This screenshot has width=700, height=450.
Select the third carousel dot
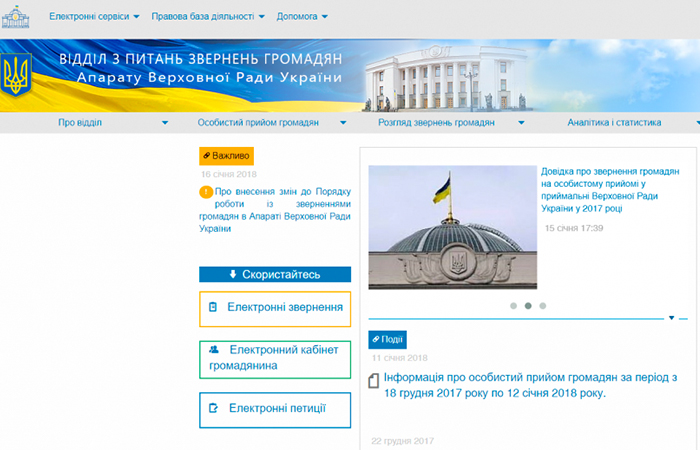click(x=542, y=306)
